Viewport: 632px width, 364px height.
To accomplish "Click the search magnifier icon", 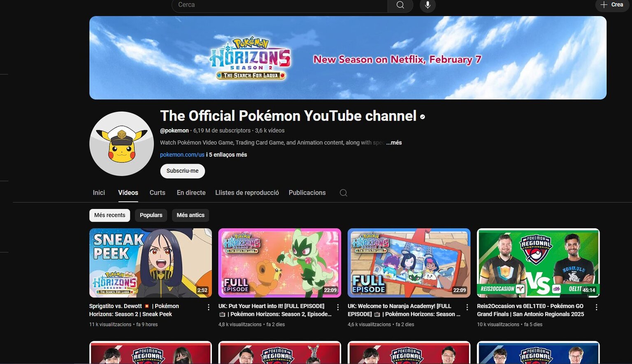I will click(x=400, y=5).
